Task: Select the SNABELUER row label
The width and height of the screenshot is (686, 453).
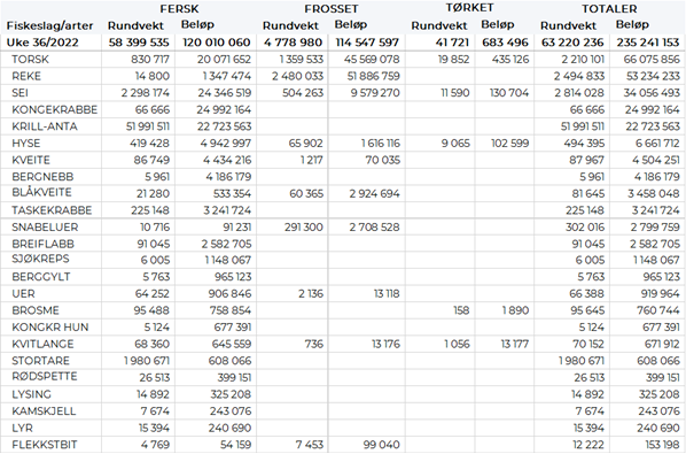Action: [x=41, y=227]
